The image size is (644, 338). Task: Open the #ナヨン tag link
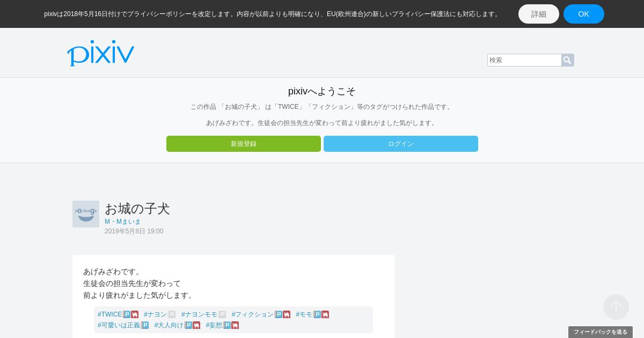click(x=156, y=314)
